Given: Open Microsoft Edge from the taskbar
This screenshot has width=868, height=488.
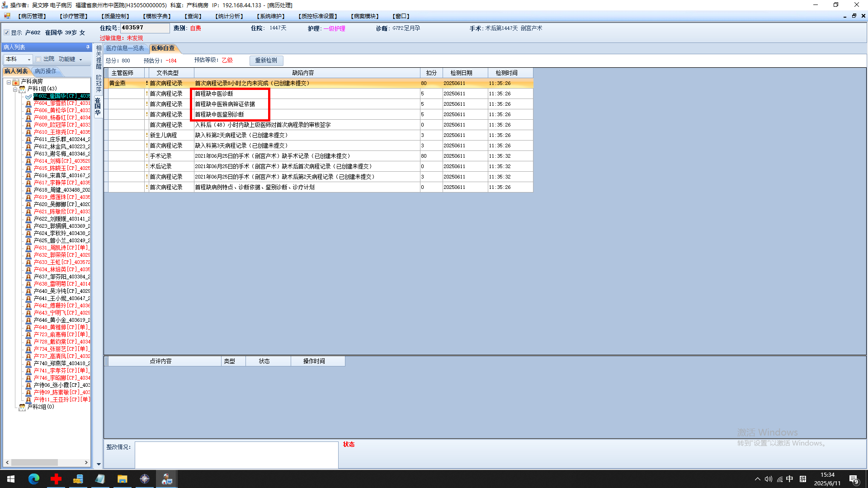Looking at the screenshot, I should coord(34,479).
